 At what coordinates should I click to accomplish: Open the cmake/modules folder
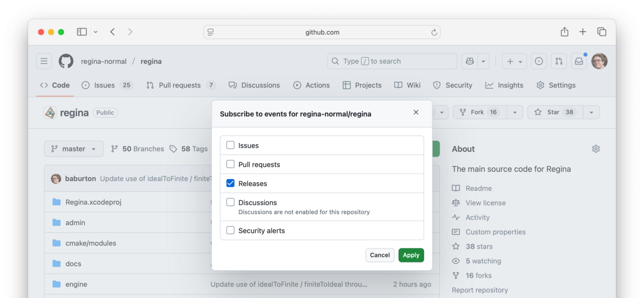91,243
